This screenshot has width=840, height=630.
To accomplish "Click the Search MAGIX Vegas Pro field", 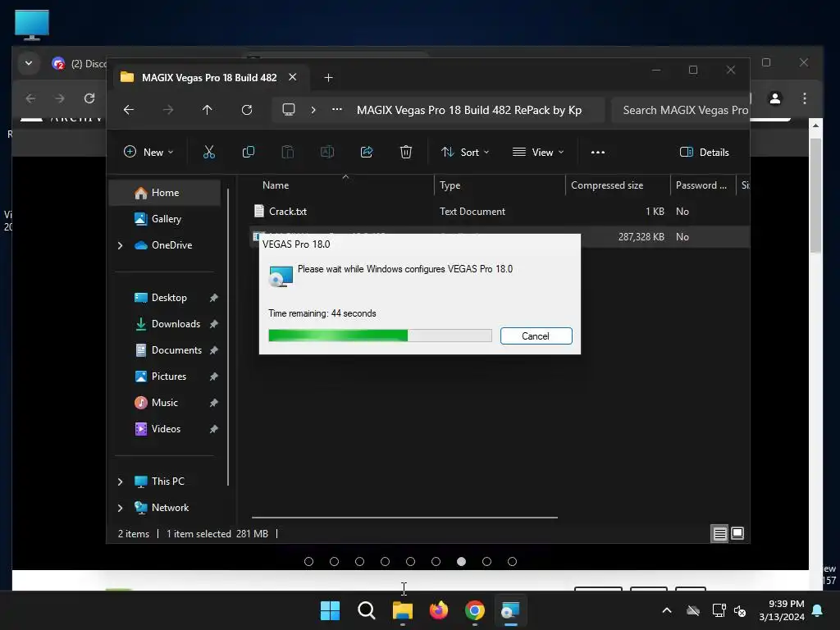I will [x=680, y=110].
